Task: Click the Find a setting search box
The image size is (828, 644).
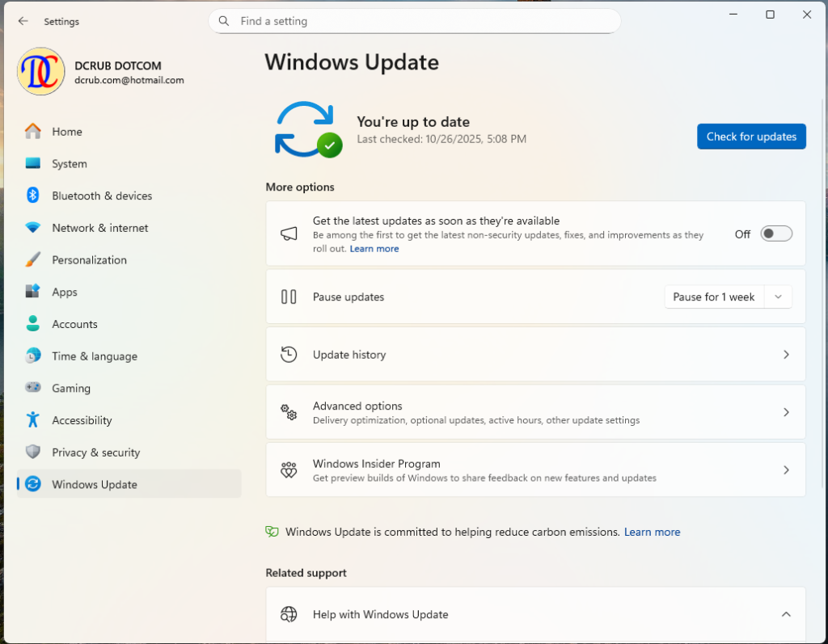Action: (x=415, y=21)
